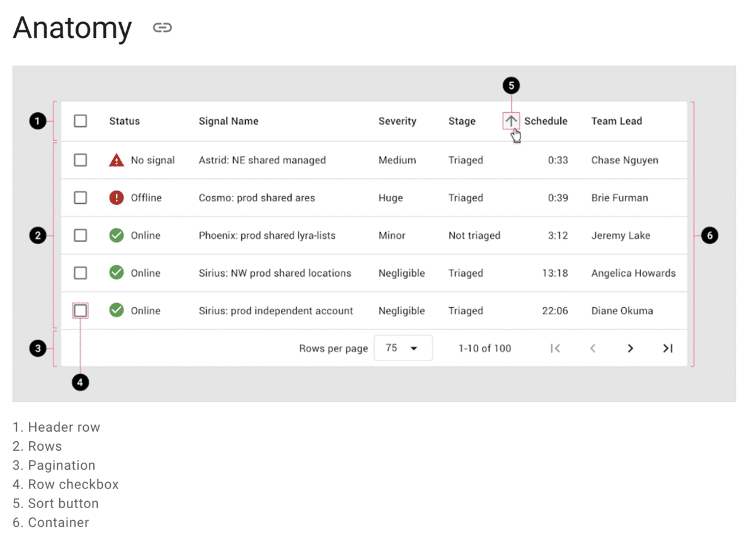Click the Angelica Howards team lead cell
Screen dimensions: 756x544
point(633,273)
